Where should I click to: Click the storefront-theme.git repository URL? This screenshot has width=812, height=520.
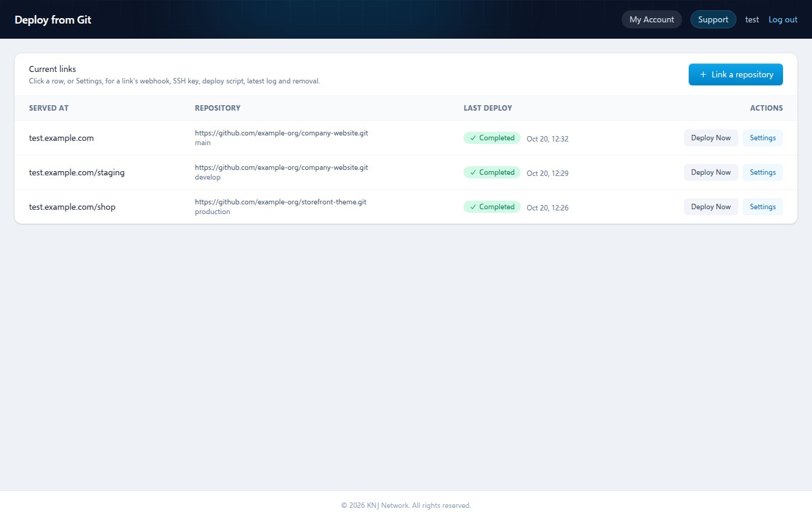(280, 202)
